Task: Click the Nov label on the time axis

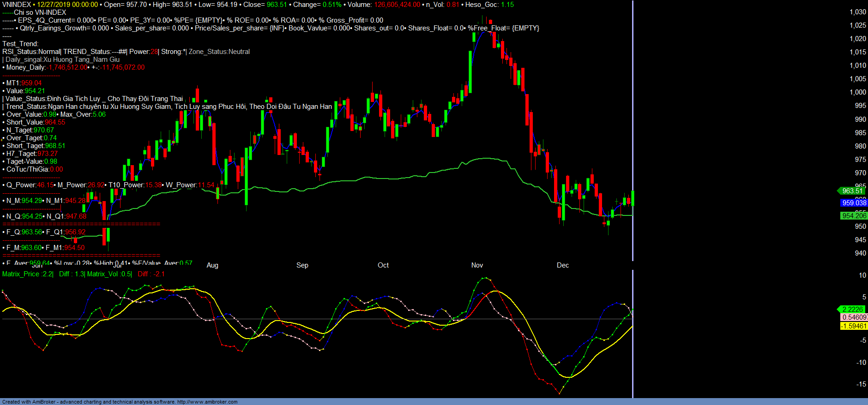Action: point(477,265)
